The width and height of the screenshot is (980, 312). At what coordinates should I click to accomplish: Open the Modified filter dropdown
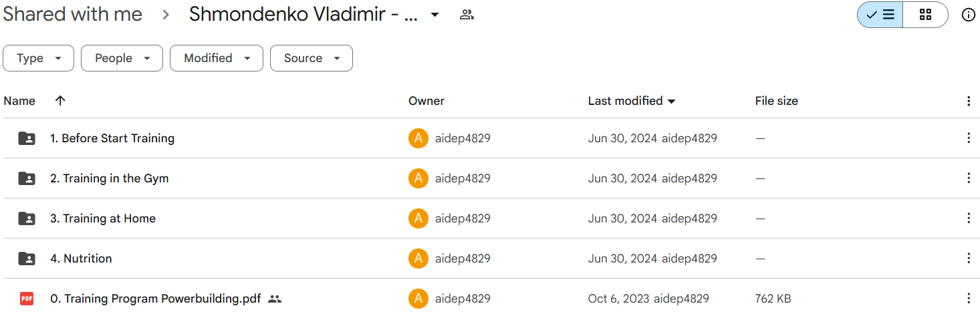[x=216, y=58]
